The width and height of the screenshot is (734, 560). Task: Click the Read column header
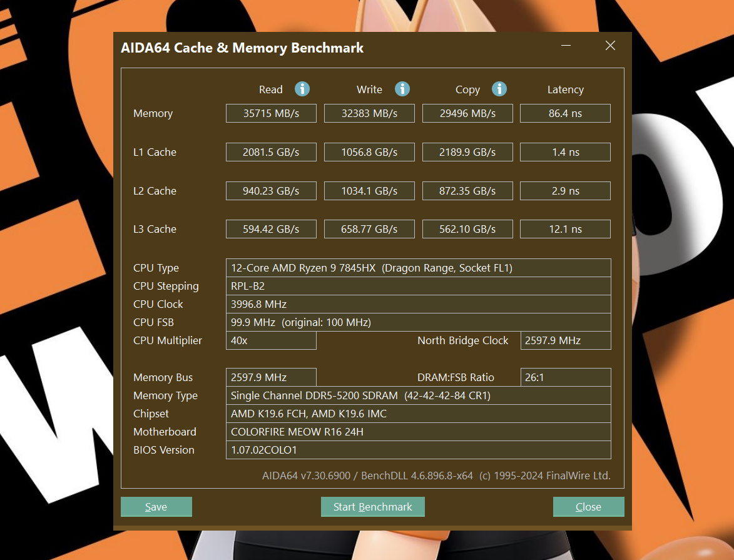(270, 89)
